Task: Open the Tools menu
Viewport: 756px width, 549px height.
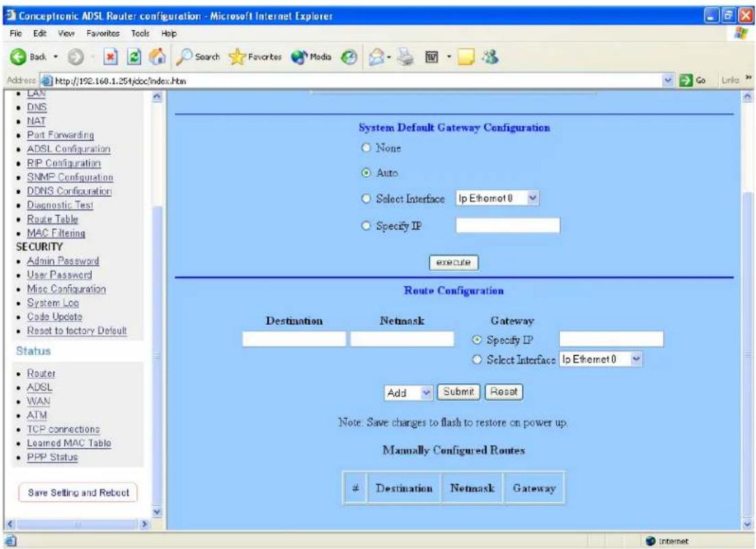Action: coord(140,34)
